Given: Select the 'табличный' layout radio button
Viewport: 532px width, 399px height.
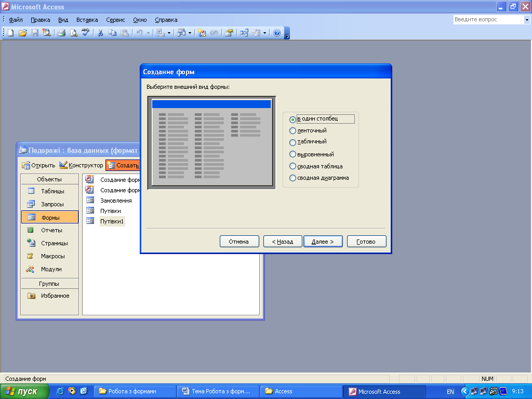Looking at the screenshot, I should (x=292, y=142).
